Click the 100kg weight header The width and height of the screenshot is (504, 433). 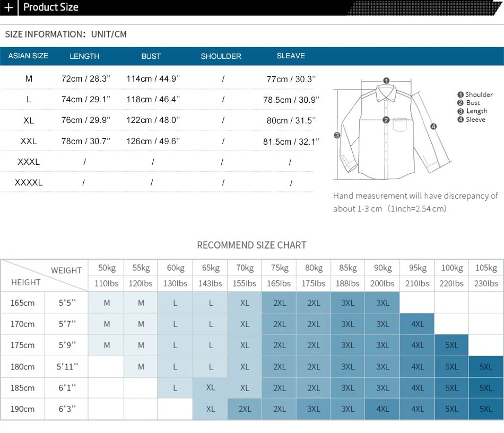452,268
